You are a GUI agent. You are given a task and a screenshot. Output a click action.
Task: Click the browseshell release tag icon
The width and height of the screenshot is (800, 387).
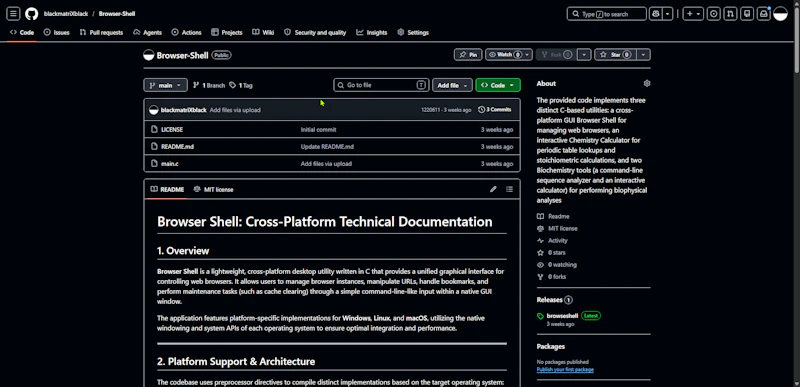click(540, 316)
